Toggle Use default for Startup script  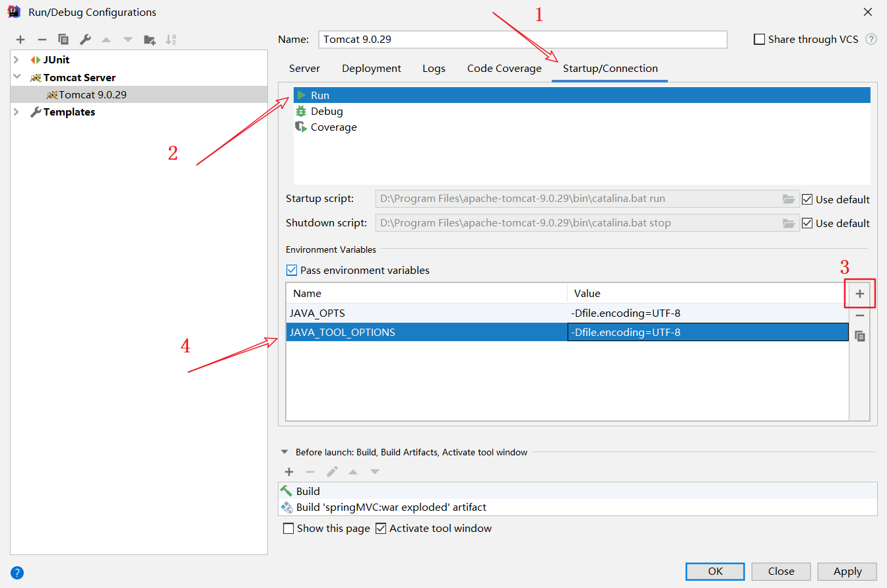pyautogui.click(x=806, y=199)
